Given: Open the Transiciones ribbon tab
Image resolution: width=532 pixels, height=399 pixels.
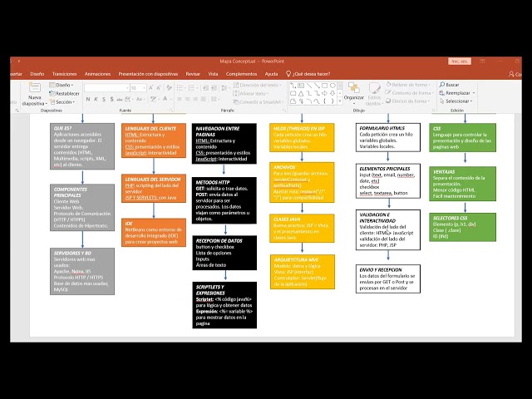Looking at the screenshot, I should point(65,74).
